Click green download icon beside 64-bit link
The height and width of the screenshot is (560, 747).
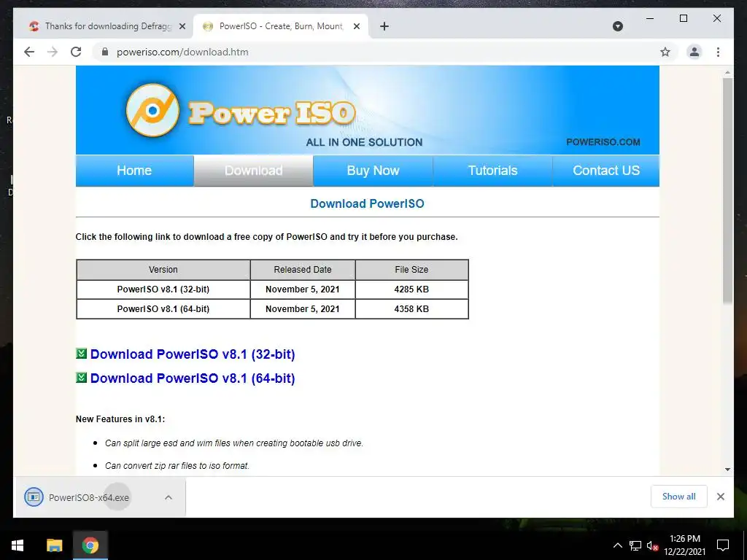click(x=82, y=378)
